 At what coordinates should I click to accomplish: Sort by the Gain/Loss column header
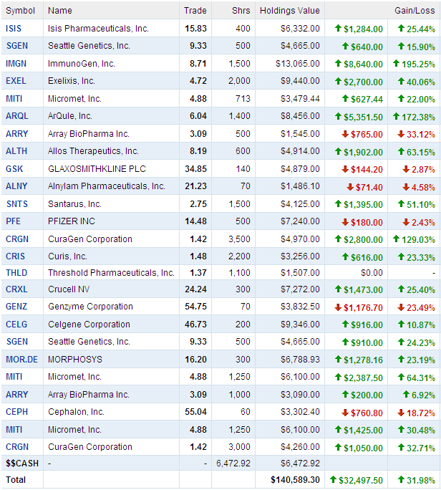(415, 11)
